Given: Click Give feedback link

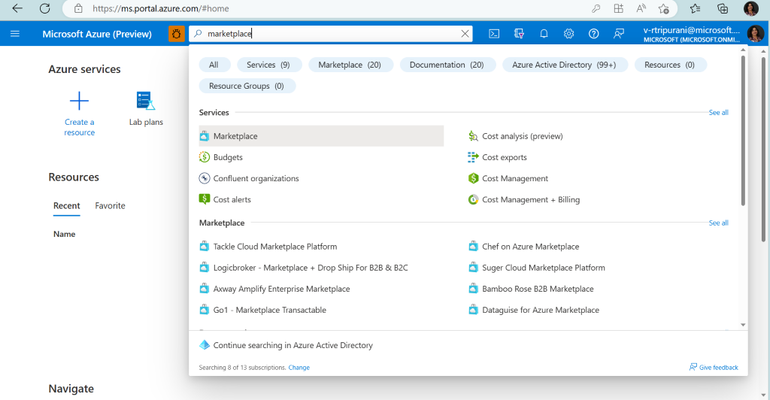Looking at the screenshot, I should (x=714, y=367).
